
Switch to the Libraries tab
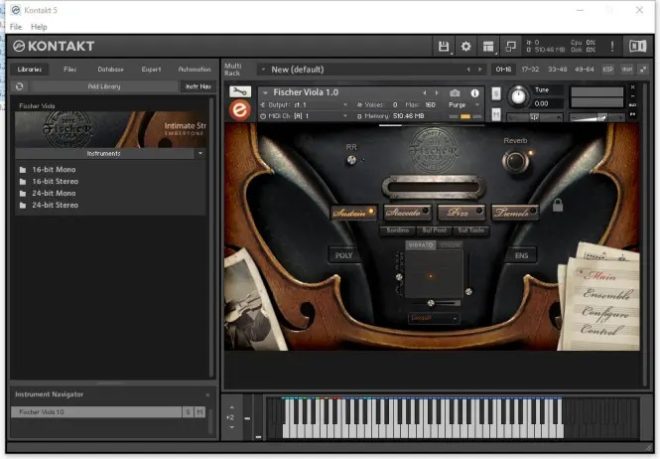29,69
